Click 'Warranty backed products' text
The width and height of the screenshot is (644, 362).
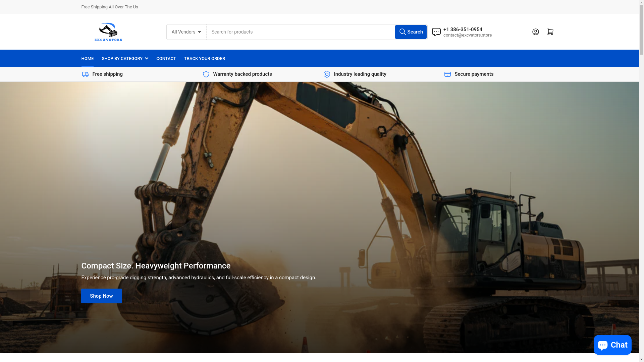[x=243, y=74]
